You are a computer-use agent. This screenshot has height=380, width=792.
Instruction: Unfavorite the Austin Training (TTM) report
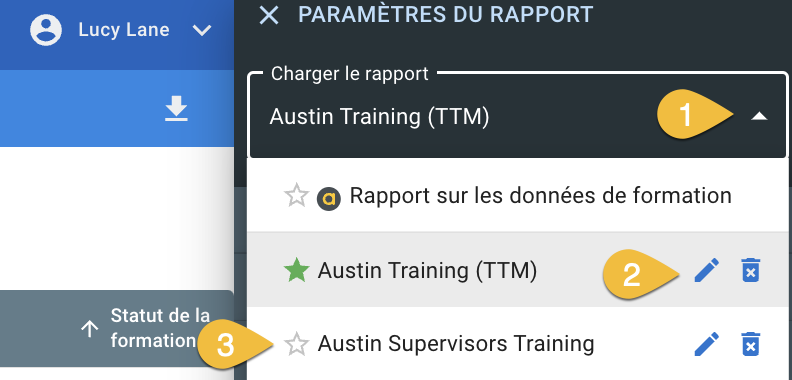coord(296,270)
